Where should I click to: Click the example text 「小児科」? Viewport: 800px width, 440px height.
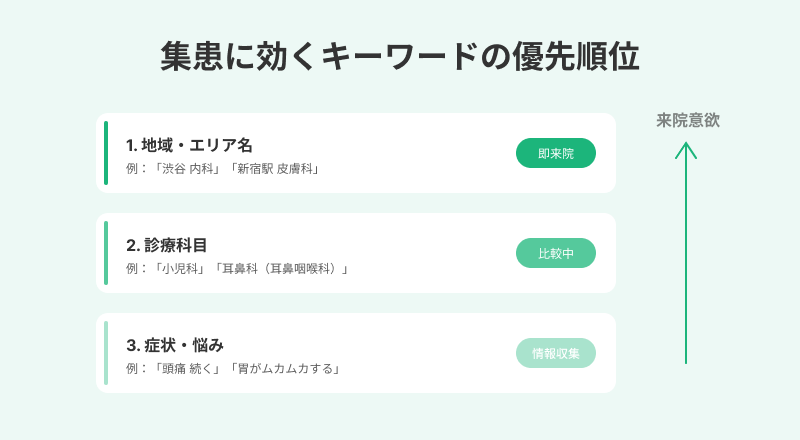[x=182, y=269]
